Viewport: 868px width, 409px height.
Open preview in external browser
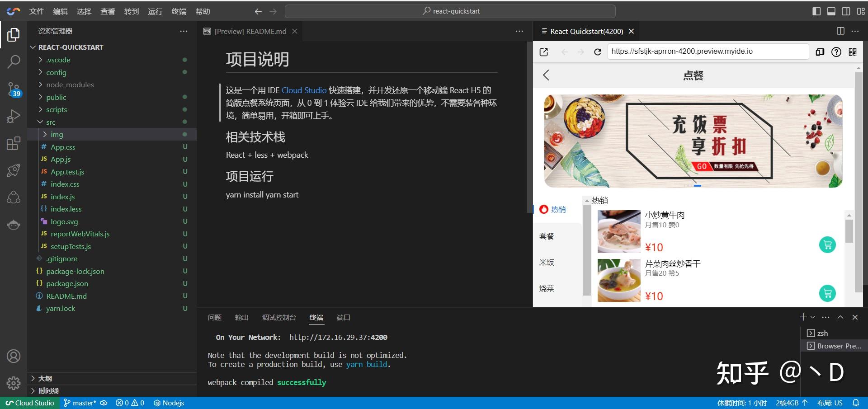[543, 52]
